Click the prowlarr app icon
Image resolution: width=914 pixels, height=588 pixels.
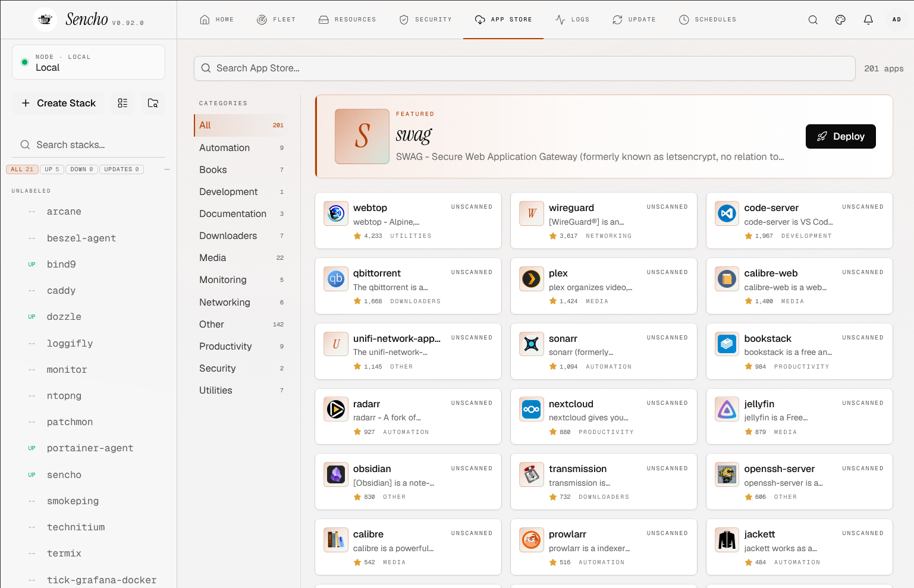[x=532, y=539]
